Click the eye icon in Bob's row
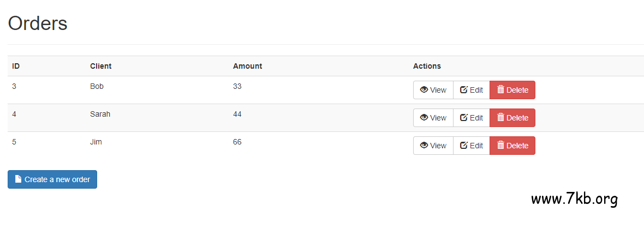This screenshot has height=235, width=644. tap(424, 90)
